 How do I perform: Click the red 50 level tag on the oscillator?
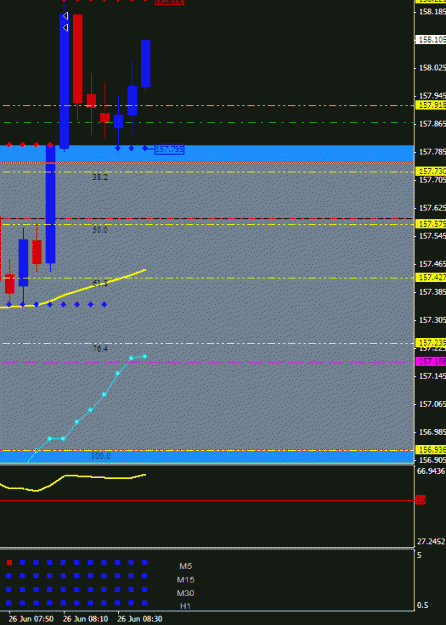(420, 500)
